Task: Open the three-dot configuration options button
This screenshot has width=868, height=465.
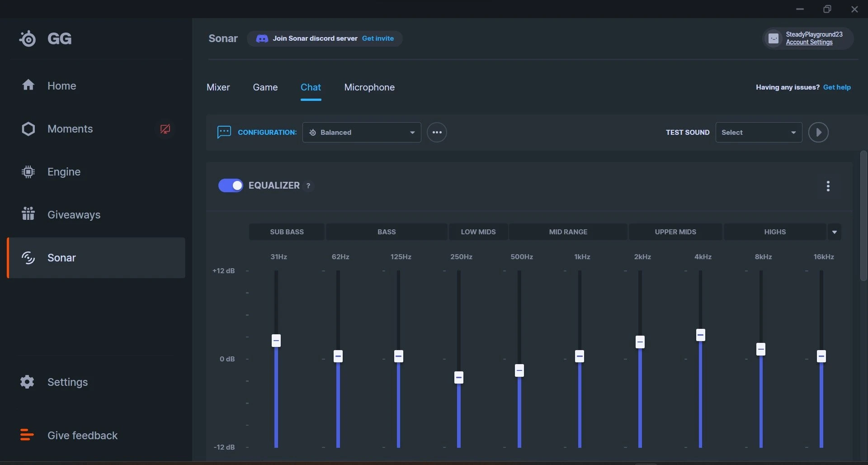Action: pos(437,133)
